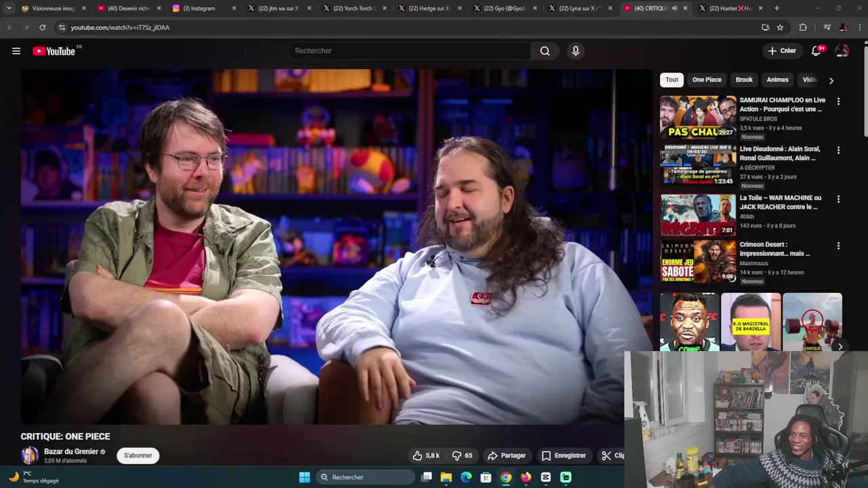This screenshot has width=868, height=488.
Task: Select the Brook filter chip
Action: click(x=744, y=79)
